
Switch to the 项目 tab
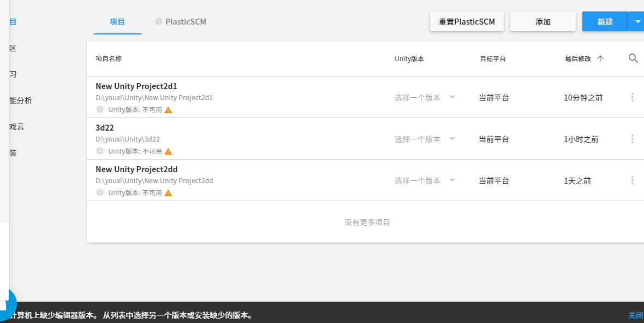(117, 22)
